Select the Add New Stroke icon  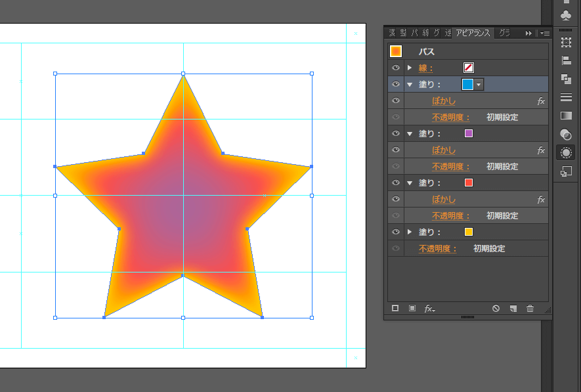point(395,308)
